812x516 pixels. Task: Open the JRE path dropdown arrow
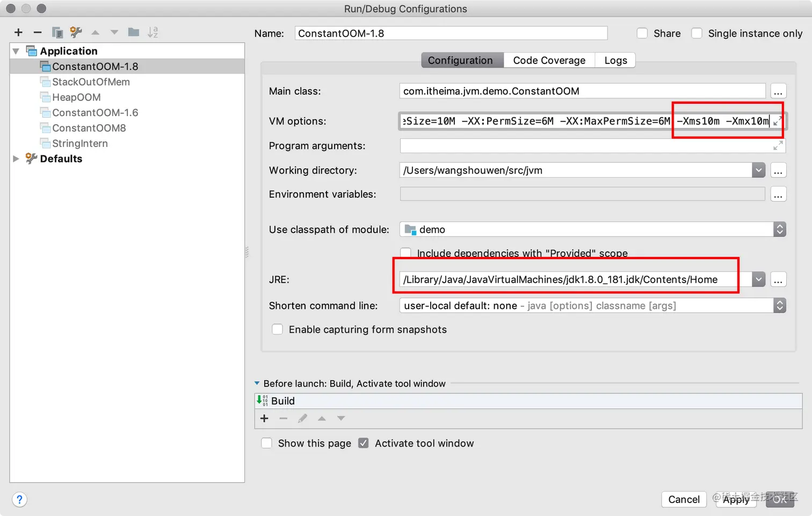[x=758, y=279]
